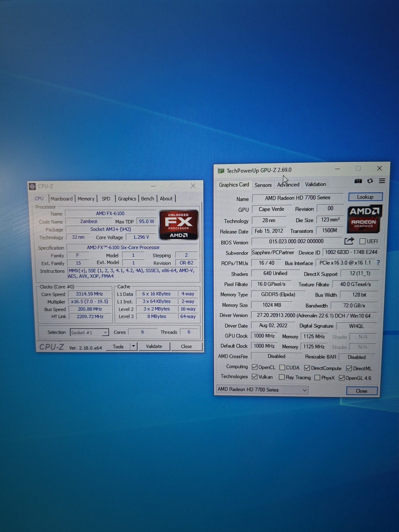Open the Bench tab in CPU-Z

(x=147, y=199)
